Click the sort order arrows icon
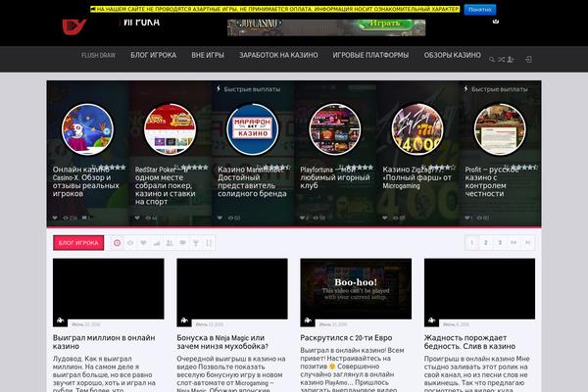The image size is (588, 392). tap(209, 243)
